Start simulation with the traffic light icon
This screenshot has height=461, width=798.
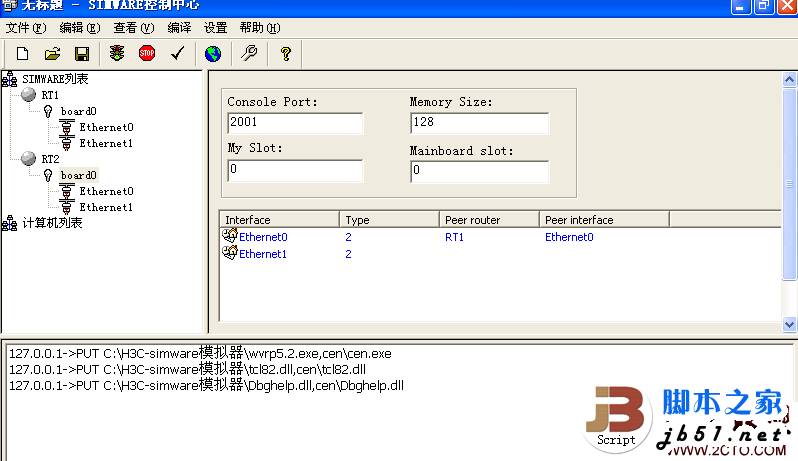[117, 53]
